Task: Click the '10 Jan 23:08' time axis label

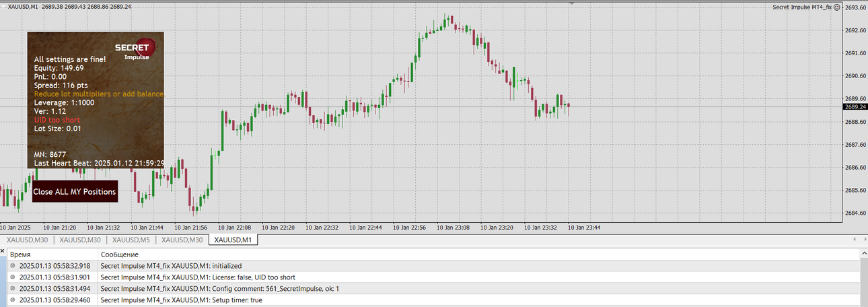Action: point(454,228)
